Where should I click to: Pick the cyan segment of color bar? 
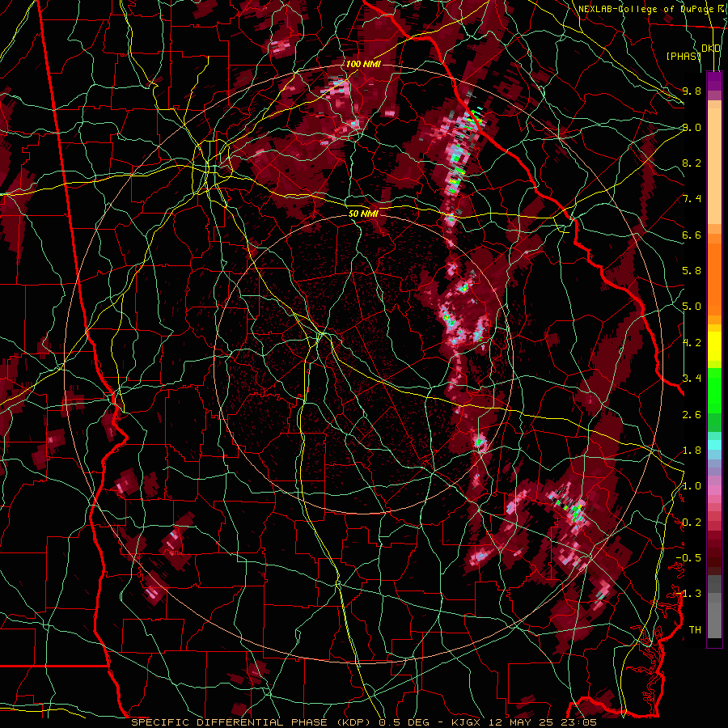pos(714,445)
